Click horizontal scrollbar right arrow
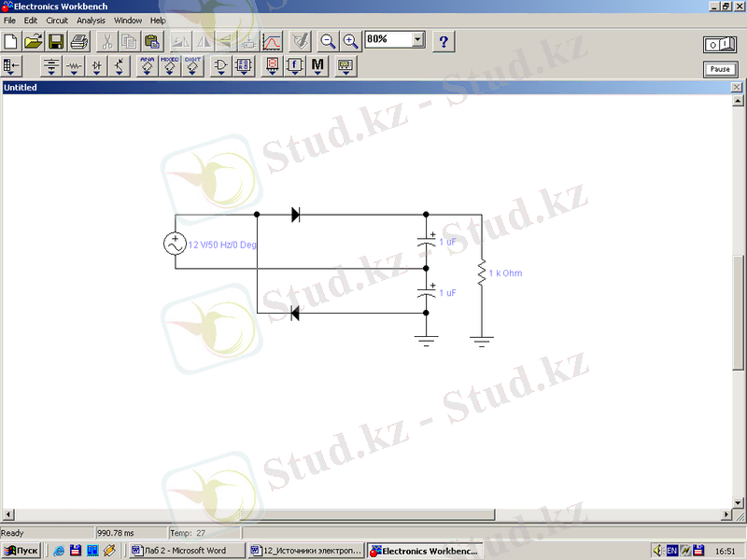This screenshot has height=560, width=747. coord(726,514)
